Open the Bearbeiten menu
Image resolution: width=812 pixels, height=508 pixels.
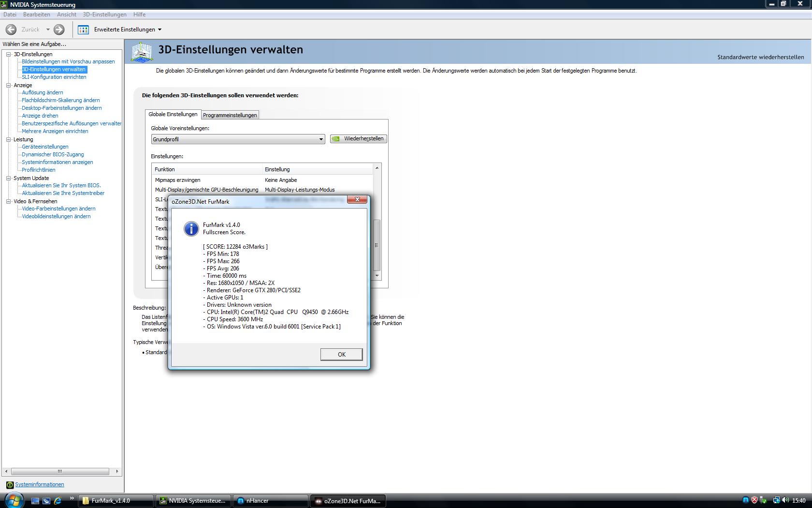point(37,15)
